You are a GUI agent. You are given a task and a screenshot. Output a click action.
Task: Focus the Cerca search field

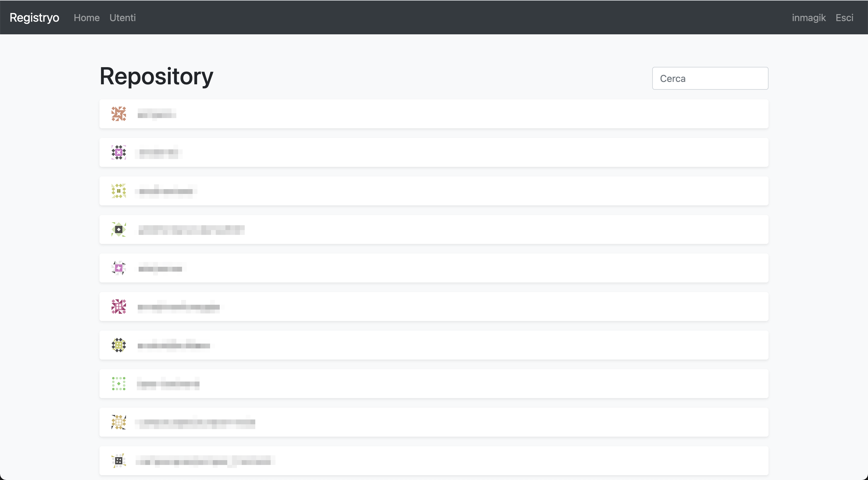(710, 78)
